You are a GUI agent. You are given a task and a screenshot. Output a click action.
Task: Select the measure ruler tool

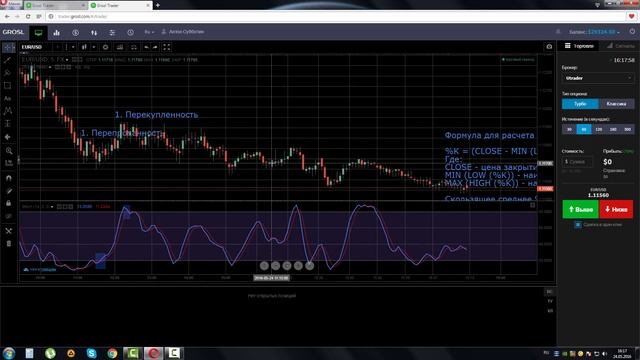pyautogui.click(x=9, y=163)
